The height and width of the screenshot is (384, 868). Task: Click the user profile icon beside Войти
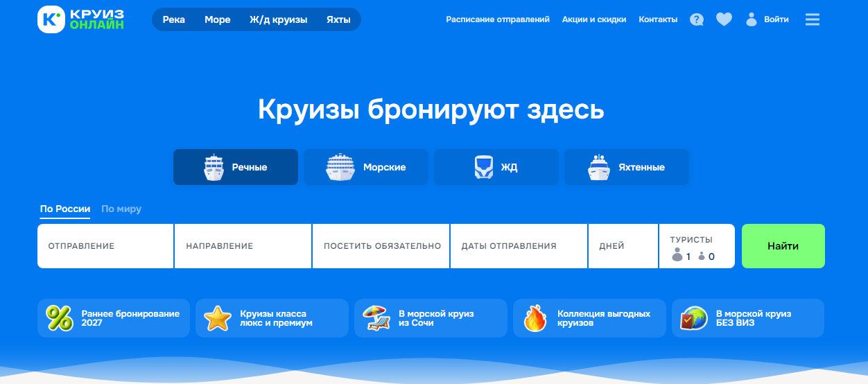[752, 19]
